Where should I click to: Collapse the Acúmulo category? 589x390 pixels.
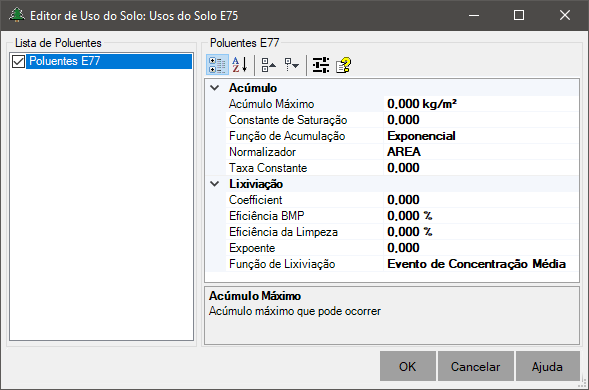click(215, 88)
